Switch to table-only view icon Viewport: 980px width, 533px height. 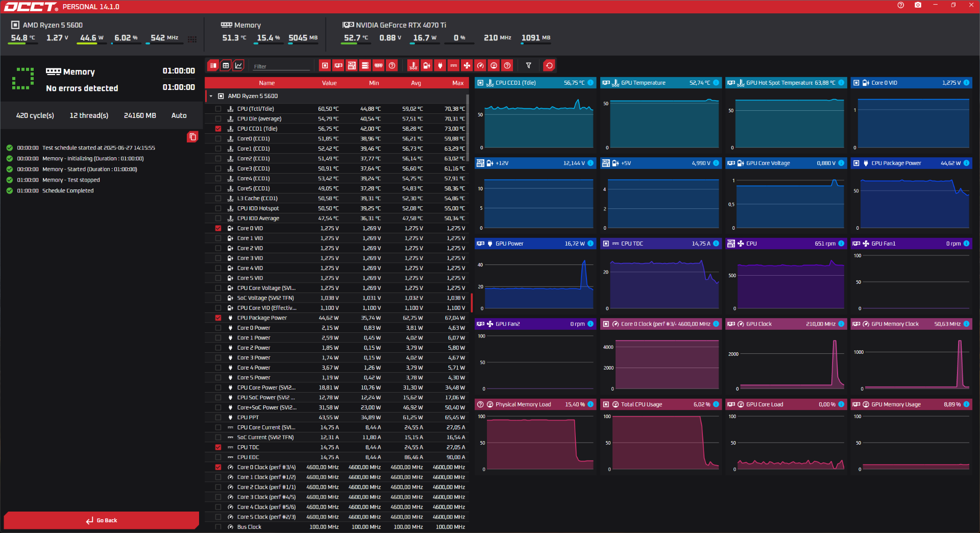click(226, 65)
